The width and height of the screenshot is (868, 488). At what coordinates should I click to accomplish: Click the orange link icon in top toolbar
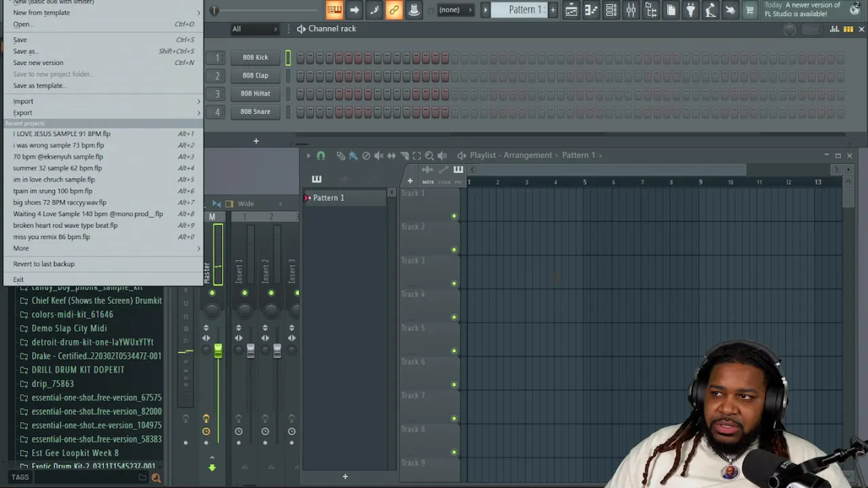[393, 9]
